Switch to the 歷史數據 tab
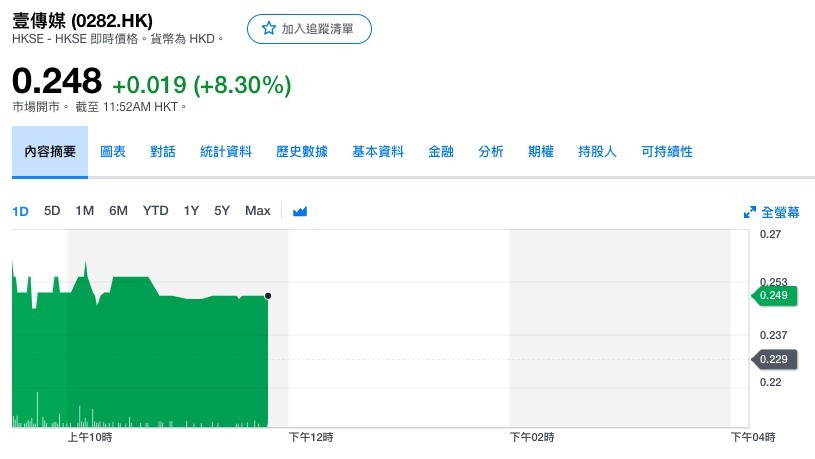The image size is (815, 459). click(301, 152)
